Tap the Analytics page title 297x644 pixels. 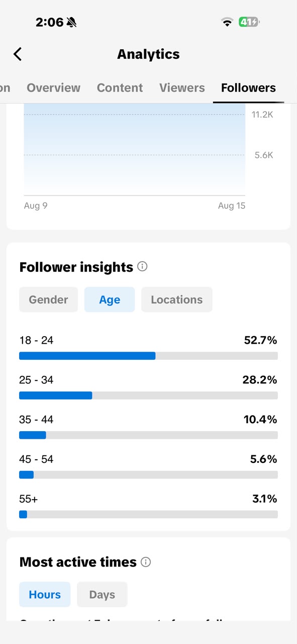pos(148,54)
